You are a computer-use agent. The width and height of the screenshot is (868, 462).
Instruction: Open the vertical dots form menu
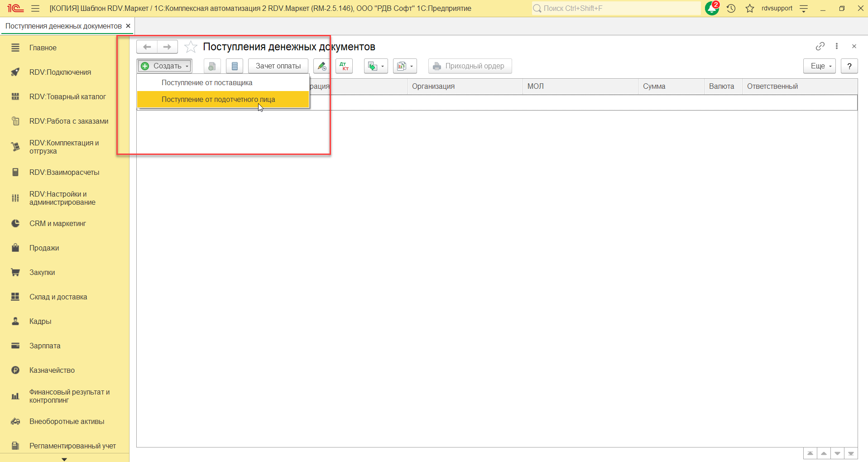[x=837, y=46]
